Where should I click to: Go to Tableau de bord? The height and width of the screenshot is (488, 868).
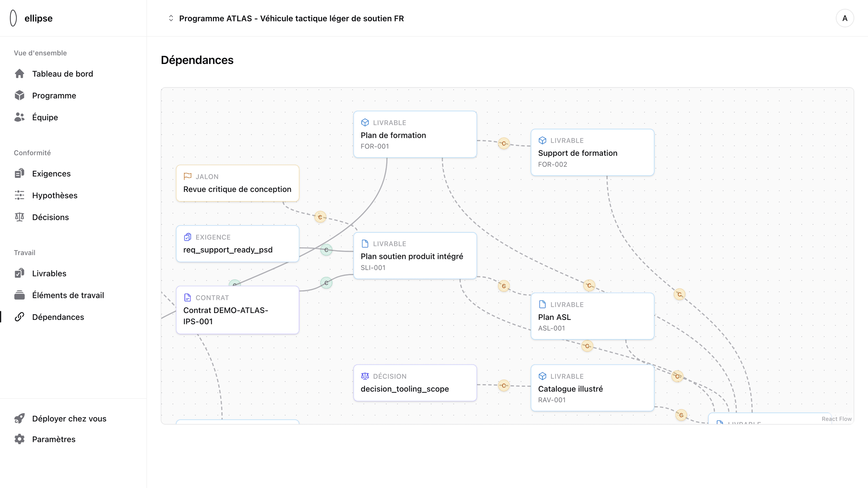(63, 74)
